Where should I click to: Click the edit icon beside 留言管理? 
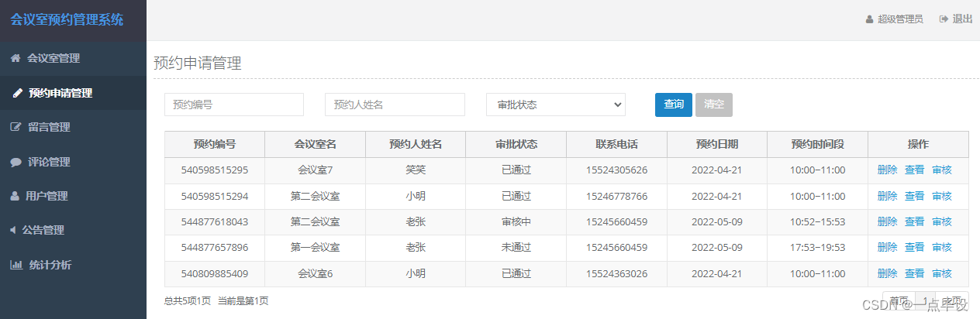point(16,127)
